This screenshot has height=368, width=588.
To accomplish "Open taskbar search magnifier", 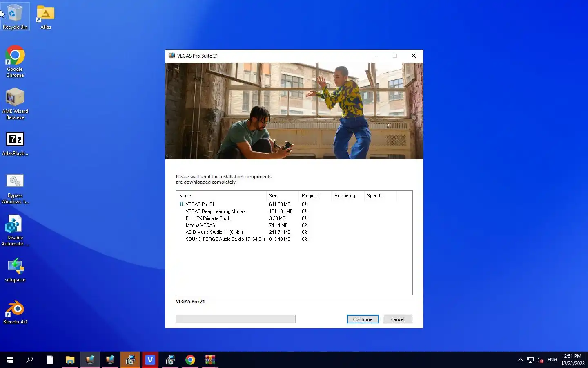I will pos(29,360).
